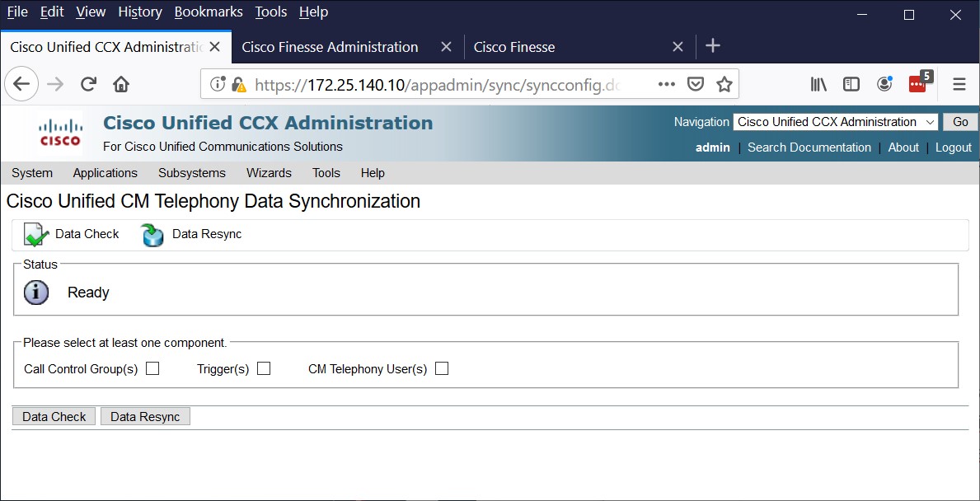Click the Data Resync toolbar icon
Viewport: 980px width, 501px height.
point(152,235)
